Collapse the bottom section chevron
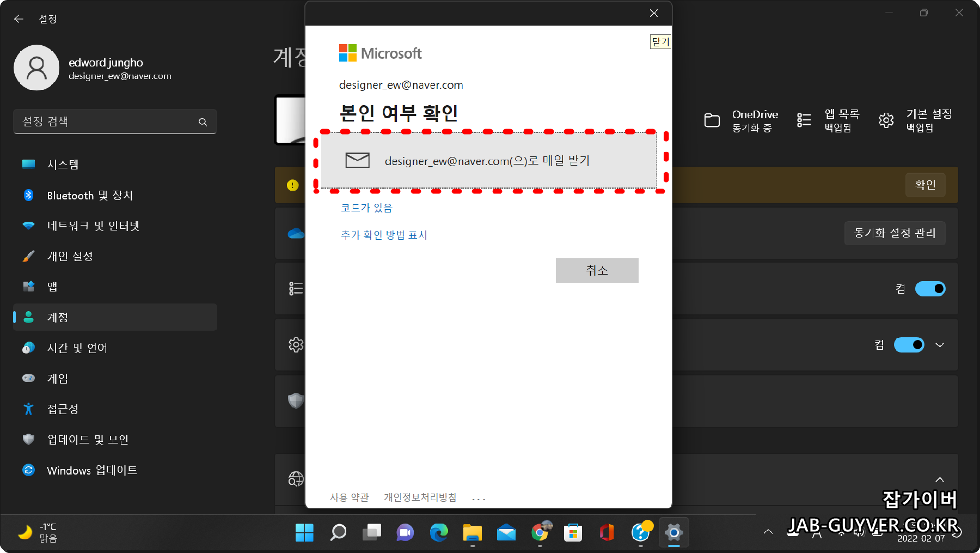The image size is (980, 553). 940,479
